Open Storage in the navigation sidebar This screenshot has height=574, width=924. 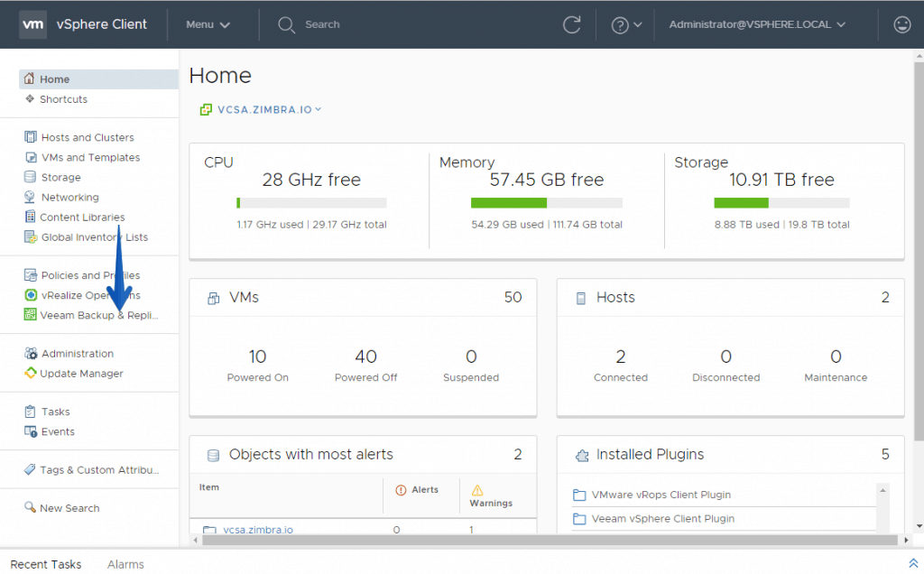point(60,178)
